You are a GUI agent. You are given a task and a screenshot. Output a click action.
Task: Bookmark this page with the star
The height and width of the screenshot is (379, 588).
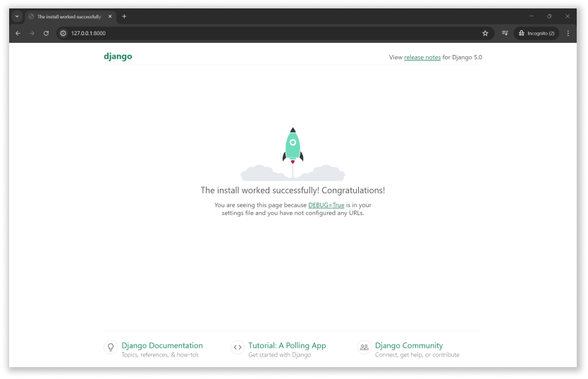click(485, 33)
